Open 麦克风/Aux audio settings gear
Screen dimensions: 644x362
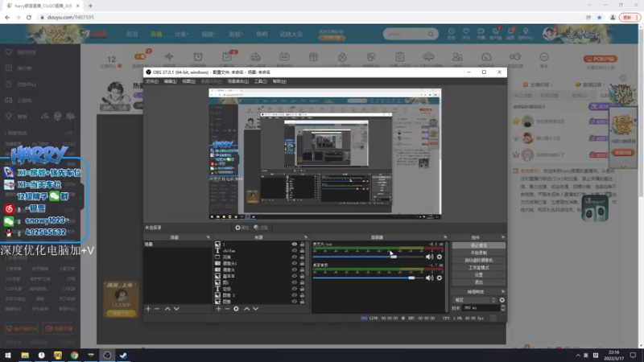[x=440, y=257]
